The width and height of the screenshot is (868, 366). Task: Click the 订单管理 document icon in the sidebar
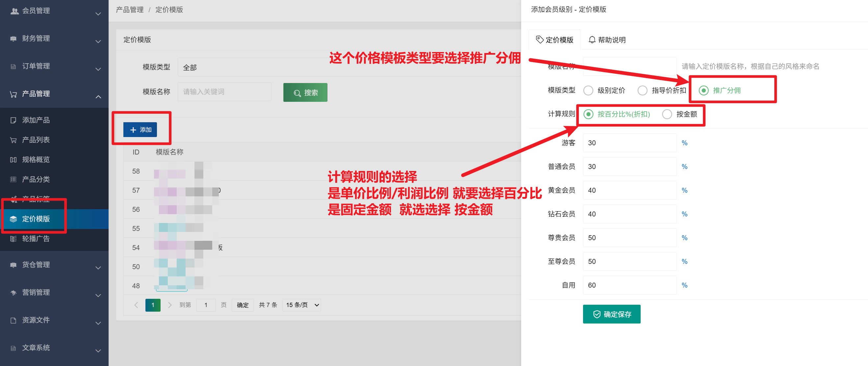tap(13, 67)
